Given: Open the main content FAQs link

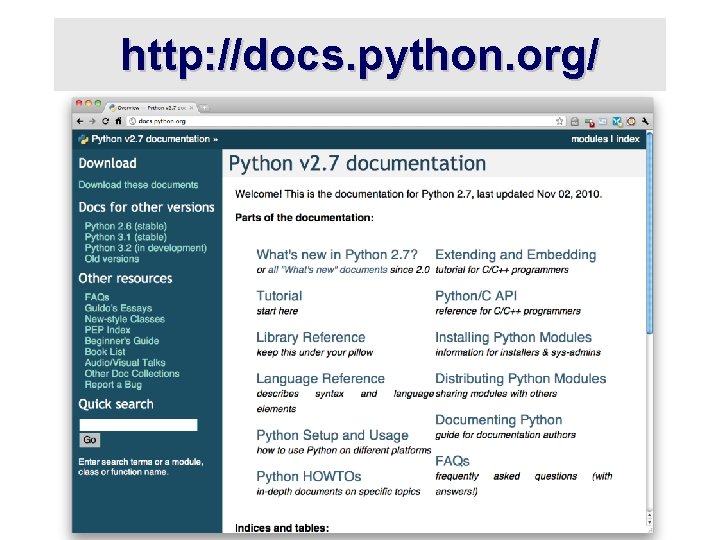Looking at the screenshot, I should point(452,461).
